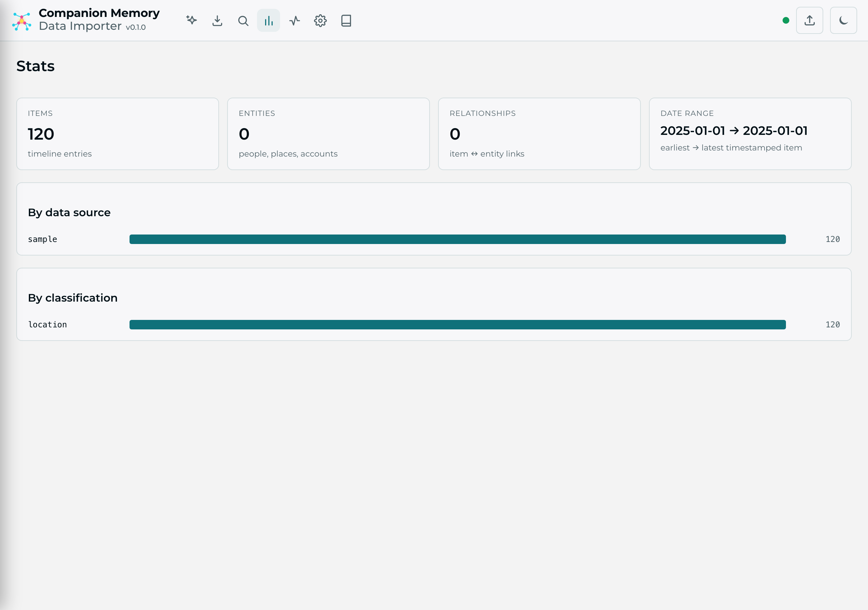Click the RELATIONSHIPS card label
868x610 pixels.
pos(482,114)
